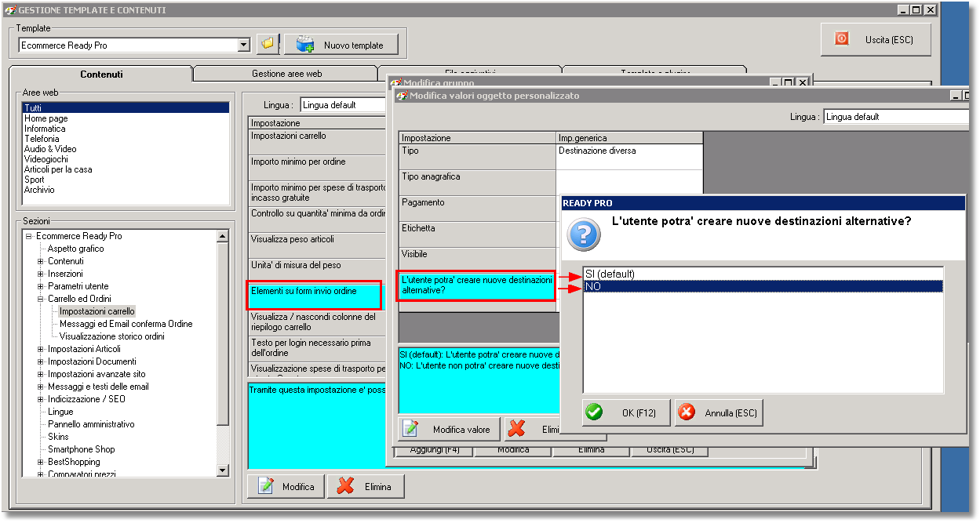Image resolution: width=980 pixels, height=523 pixels.
Task: Choose NO in READY PRO list
Action: (x=763, y=286)
